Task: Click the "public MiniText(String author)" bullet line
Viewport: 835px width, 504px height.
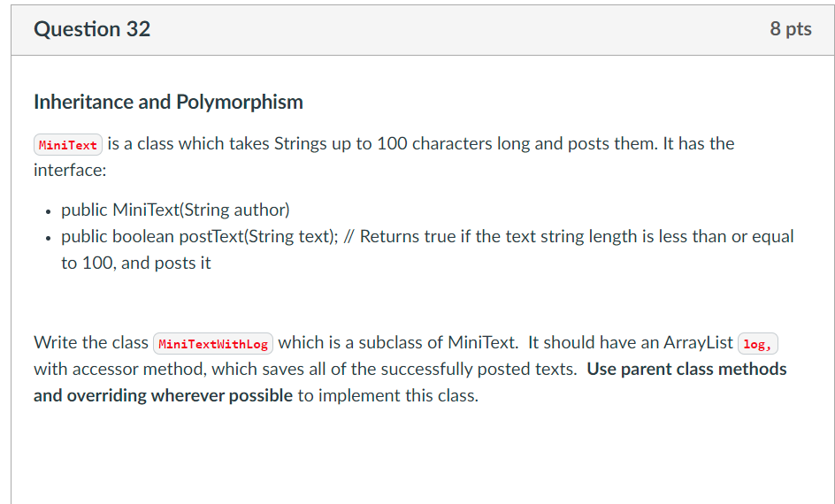Action: pos(175,210)
